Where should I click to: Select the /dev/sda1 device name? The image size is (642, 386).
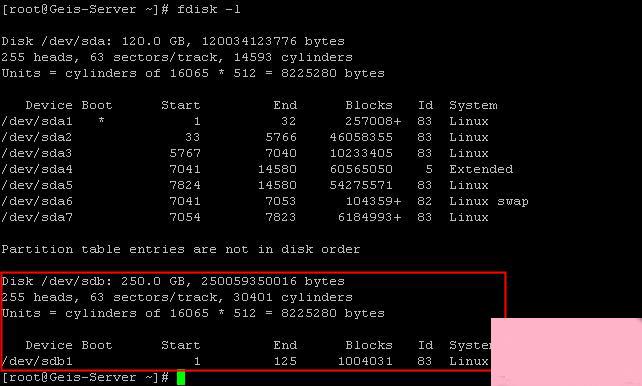click(x=37, y=121)
